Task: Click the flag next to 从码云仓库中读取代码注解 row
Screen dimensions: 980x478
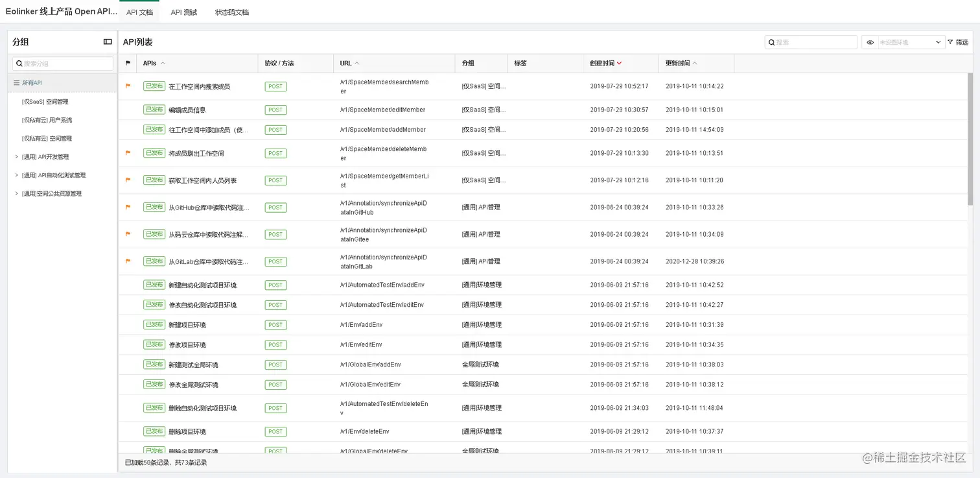Action: tap(128, 234)
